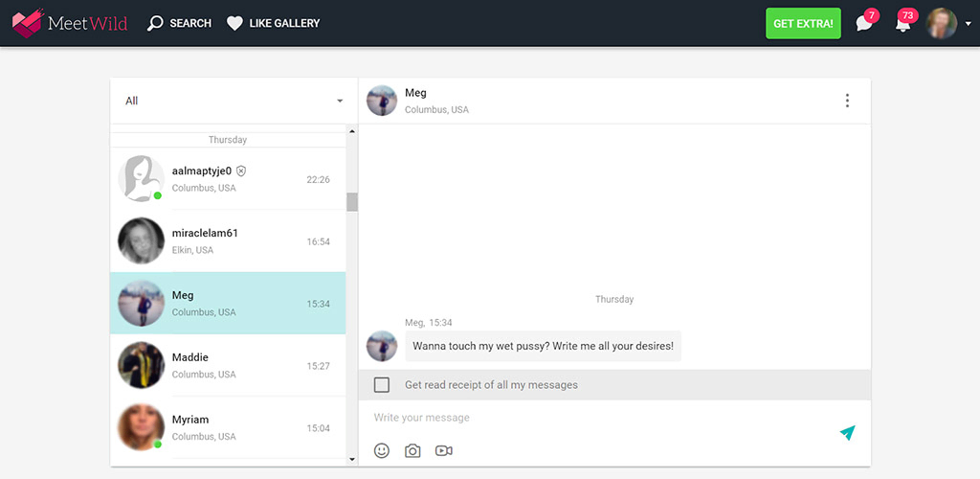Viewport: 980px width, 479px height.
Task: Attach a photo with camera icon
Action: coord(412,450)
